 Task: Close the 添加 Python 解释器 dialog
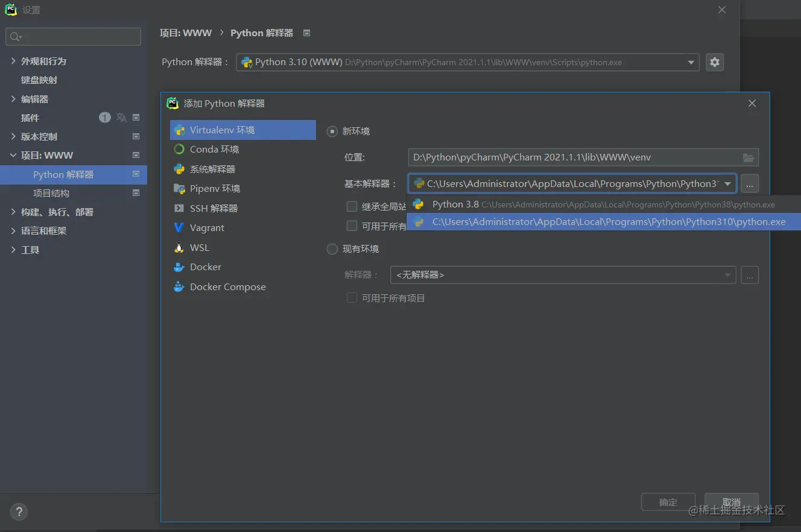[x=752, y=103]
